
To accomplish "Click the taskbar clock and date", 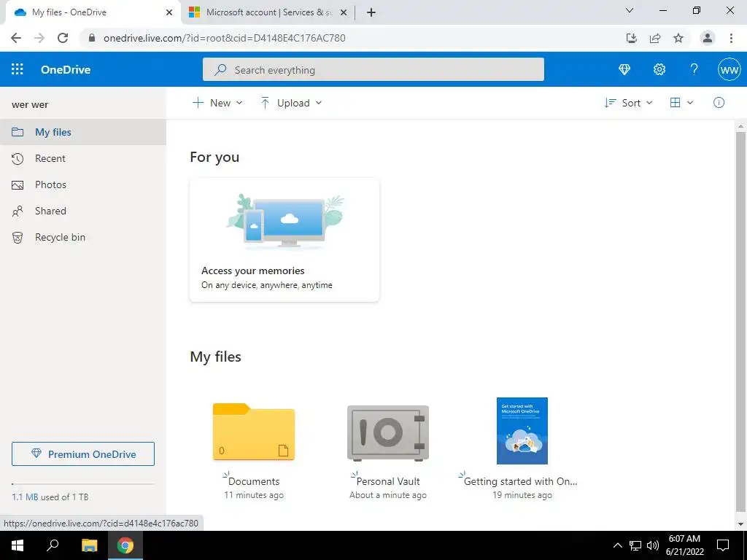I will tap(684, 545).
